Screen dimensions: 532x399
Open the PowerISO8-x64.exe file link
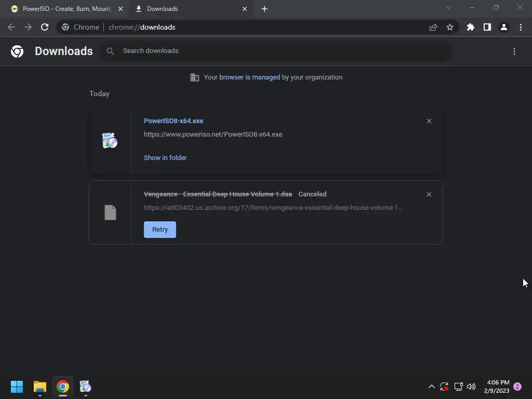click(x=174, y=121)
